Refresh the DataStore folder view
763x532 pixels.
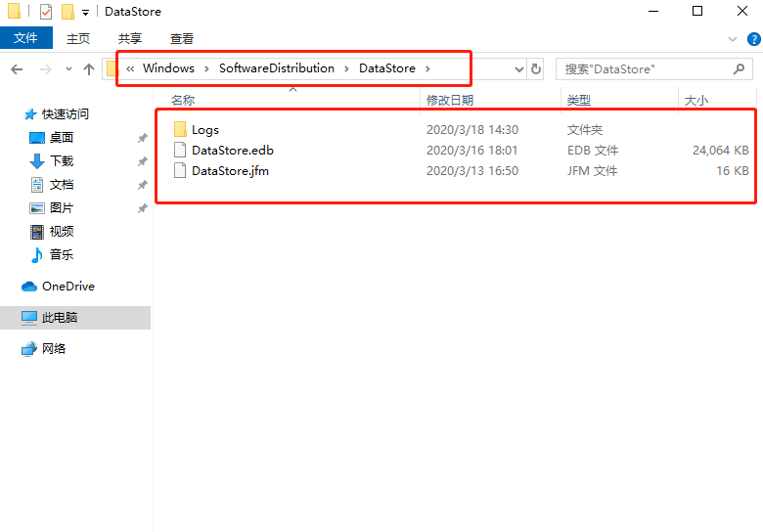[x=536, y=69]
